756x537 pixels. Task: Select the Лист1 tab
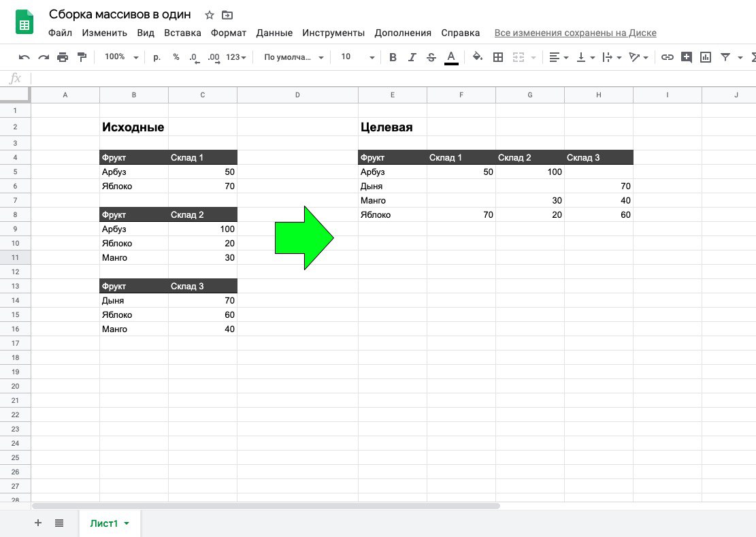103,523
